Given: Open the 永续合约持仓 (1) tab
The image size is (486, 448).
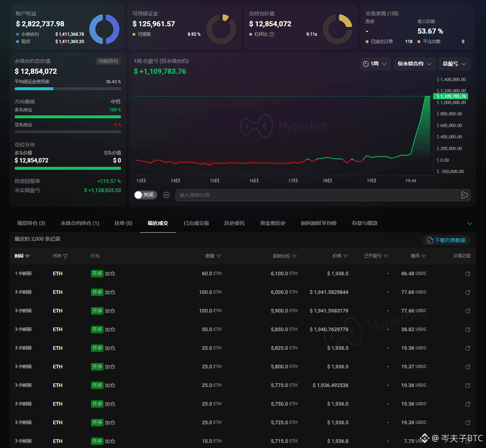Looking at the screenshot, I should click(x=80, y=223).
